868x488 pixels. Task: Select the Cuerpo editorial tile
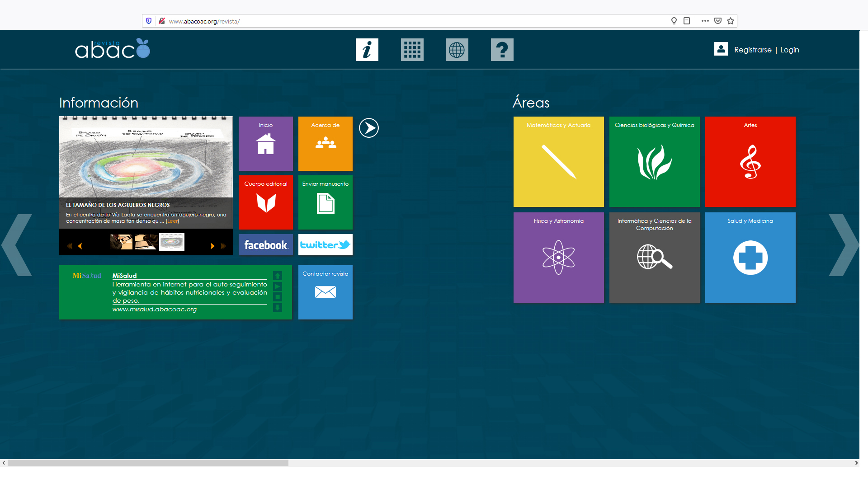click(266, 202)
